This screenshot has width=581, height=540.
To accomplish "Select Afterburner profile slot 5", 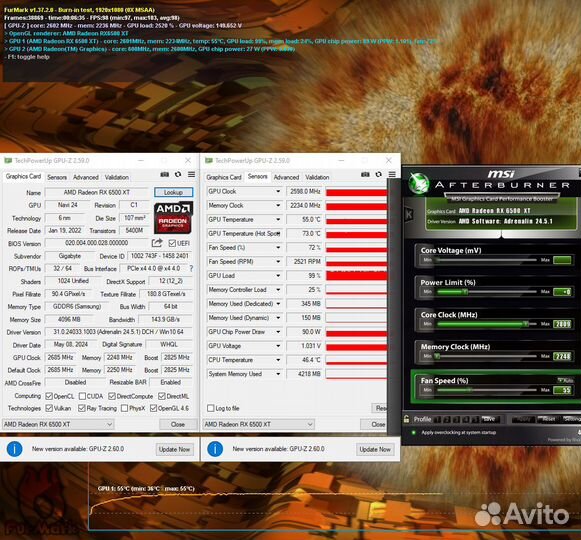I will point(475,419).
